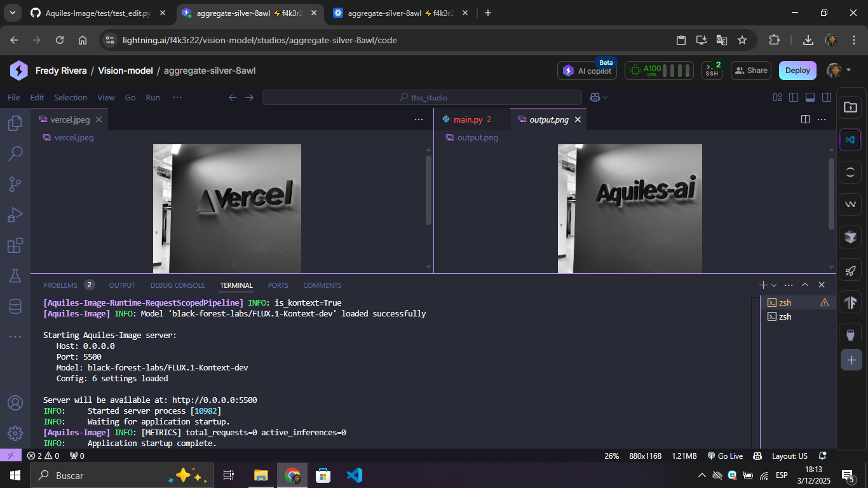This screenshot has height=488, width=868.
Task: Open the Extensions view
Action: (x=15, y=245)
